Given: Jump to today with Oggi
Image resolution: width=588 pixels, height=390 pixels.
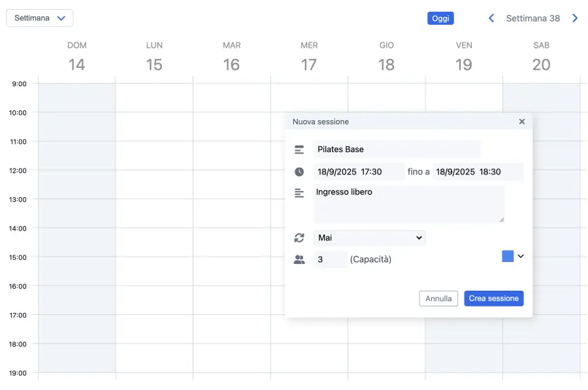Looking at the screenshot, I should [440, 18].
